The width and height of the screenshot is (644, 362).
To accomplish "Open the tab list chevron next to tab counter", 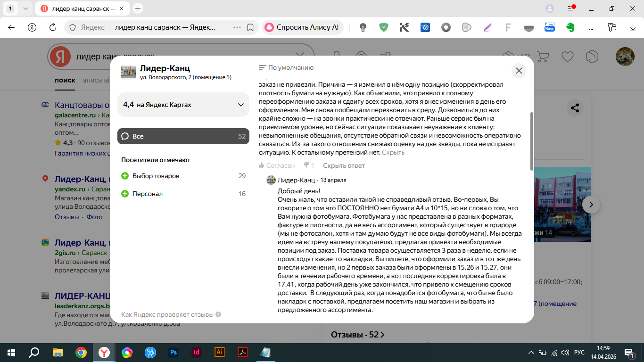I will click(x=25, y=8).
